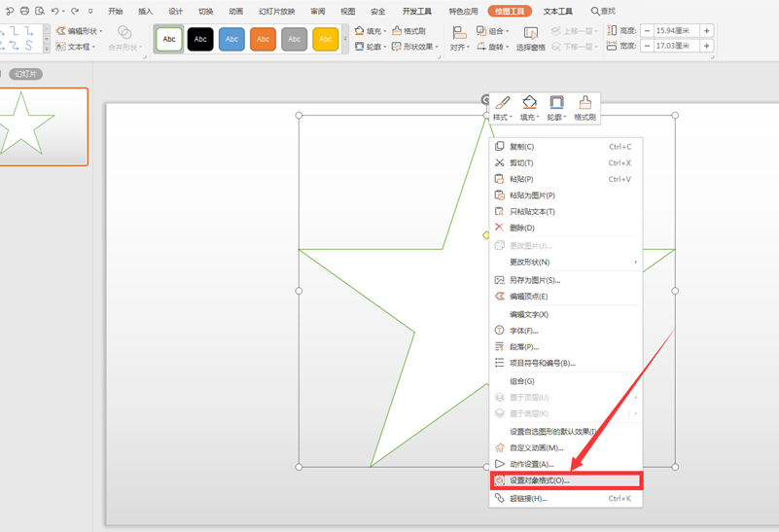This screenshot has width=779, height=532.
Task: Undo the last action
Action: 54,11
